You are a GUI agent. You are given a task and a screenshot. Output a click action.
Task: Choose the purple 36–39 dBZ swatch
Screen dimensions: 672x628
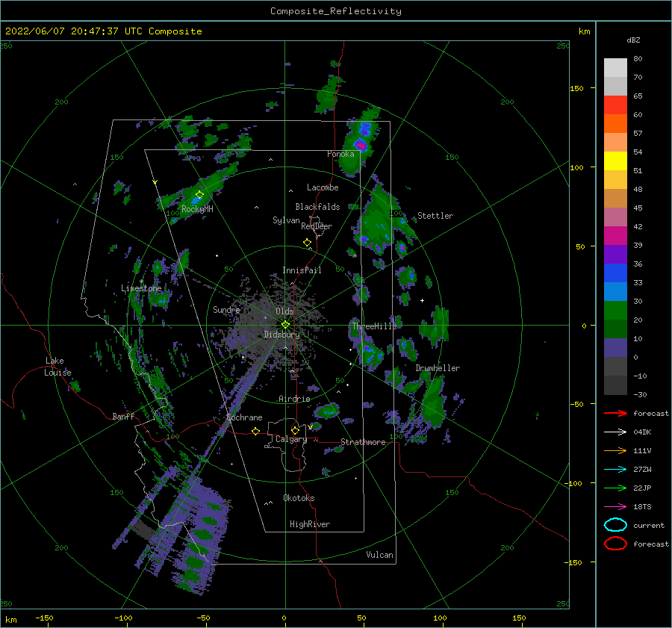pyautogui.click(x=615, y=254)
